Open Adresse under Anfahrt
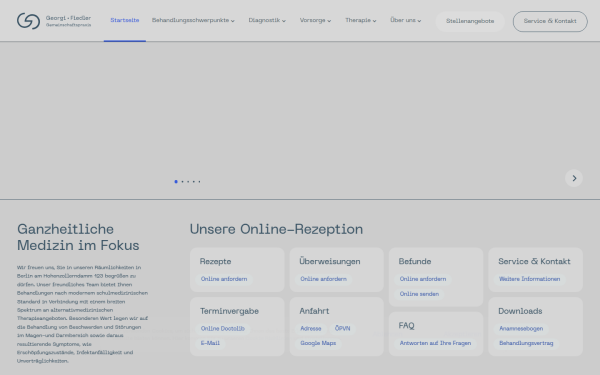Screen dimensions: 600x375 click(x=311, y=328)
